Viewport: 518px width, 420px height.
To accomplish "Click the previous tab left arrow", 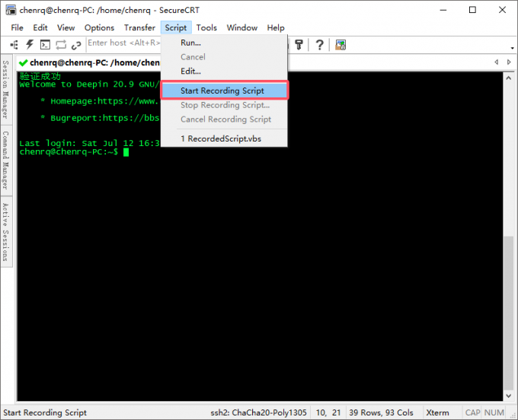I will (496, 62).
